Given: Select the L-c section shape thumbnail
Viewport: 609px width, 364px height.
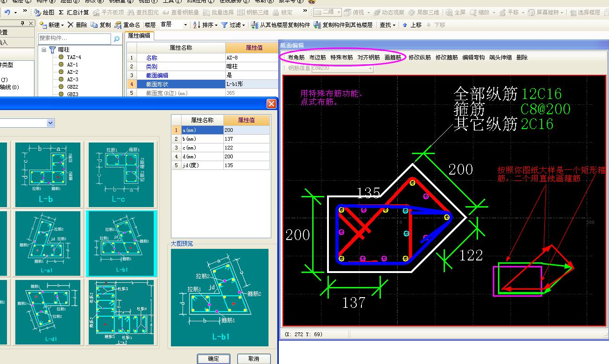Looking at the screenshot, I should click(121, 175).
